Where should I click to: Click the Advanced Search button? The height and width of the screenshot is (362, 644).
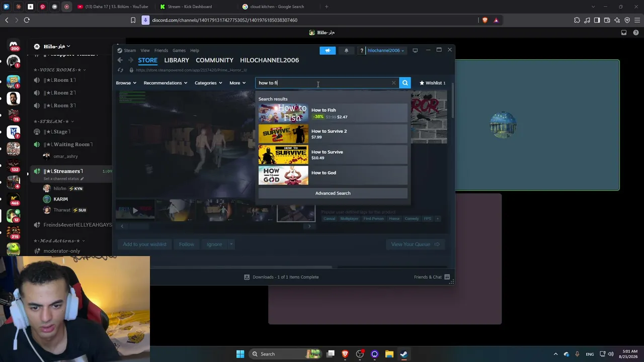pyautogui.click(x=333, y=193)
